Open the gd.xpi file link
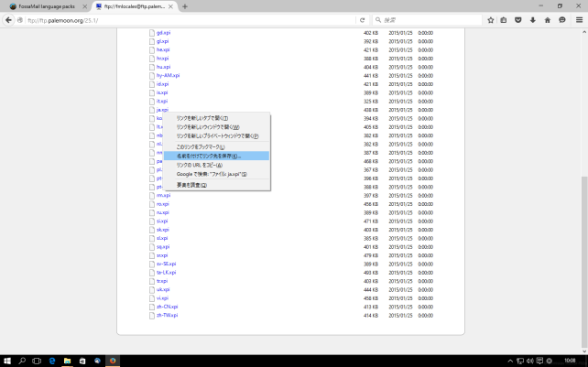The width and height of the screenshot is (588, 367). [x=163, y=33]
